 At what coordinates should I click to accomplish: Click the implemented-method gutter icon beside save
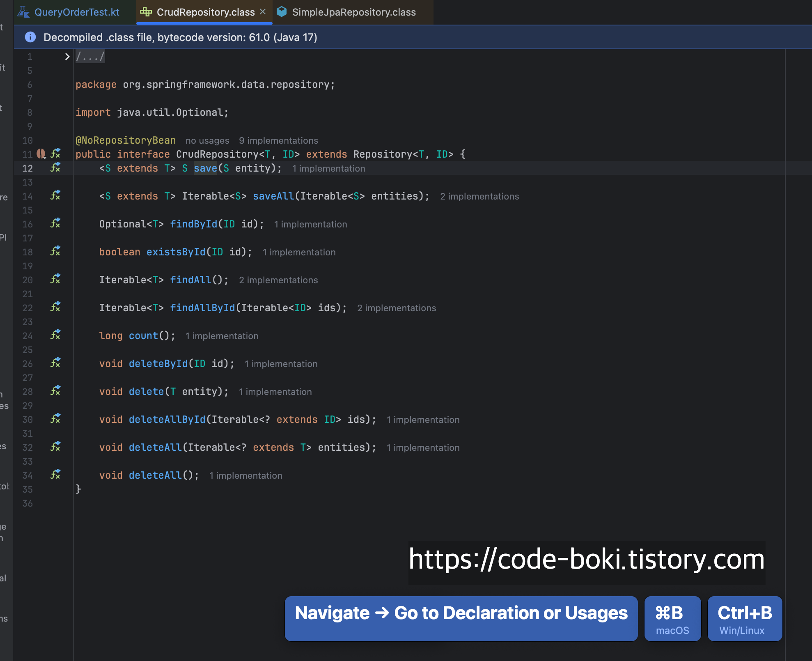(55, 168)
